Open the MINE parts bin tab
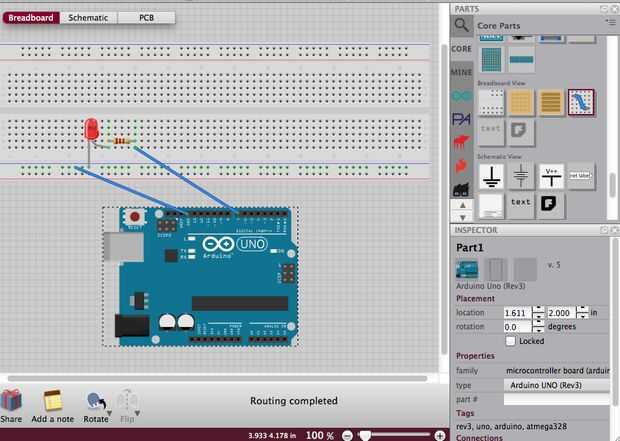Image resolution: width=620 pixels, height=441 pixels. pos(461,72)
